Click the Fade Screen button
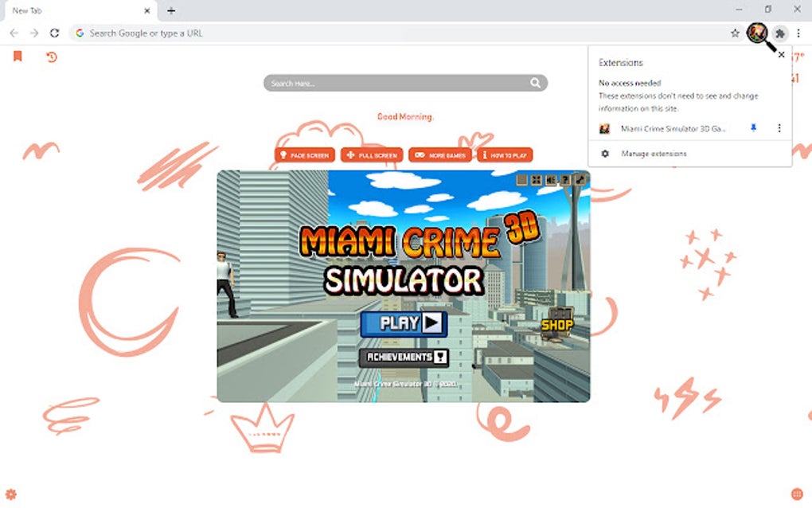 click(x=304, y=154)
